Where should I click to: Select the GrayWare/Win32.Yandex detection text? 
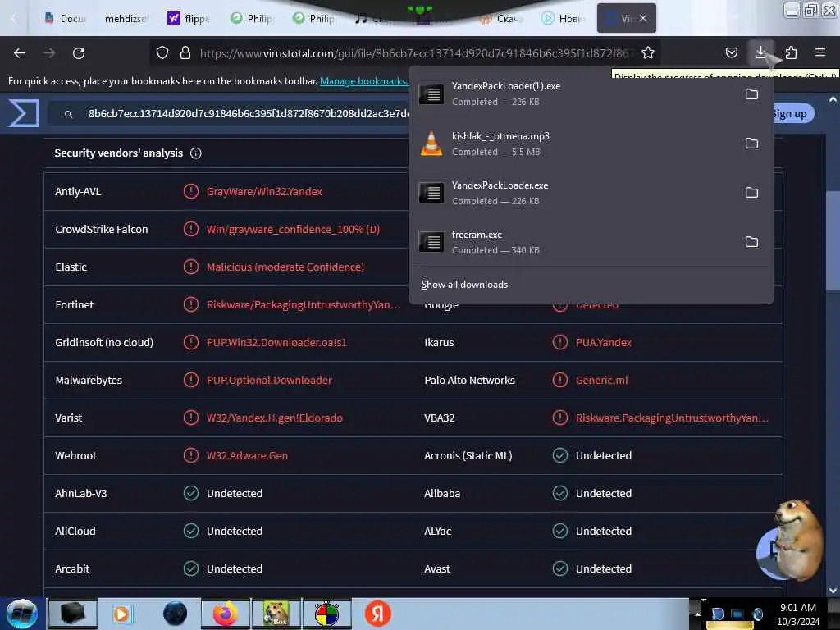click(x=264, y=191)
